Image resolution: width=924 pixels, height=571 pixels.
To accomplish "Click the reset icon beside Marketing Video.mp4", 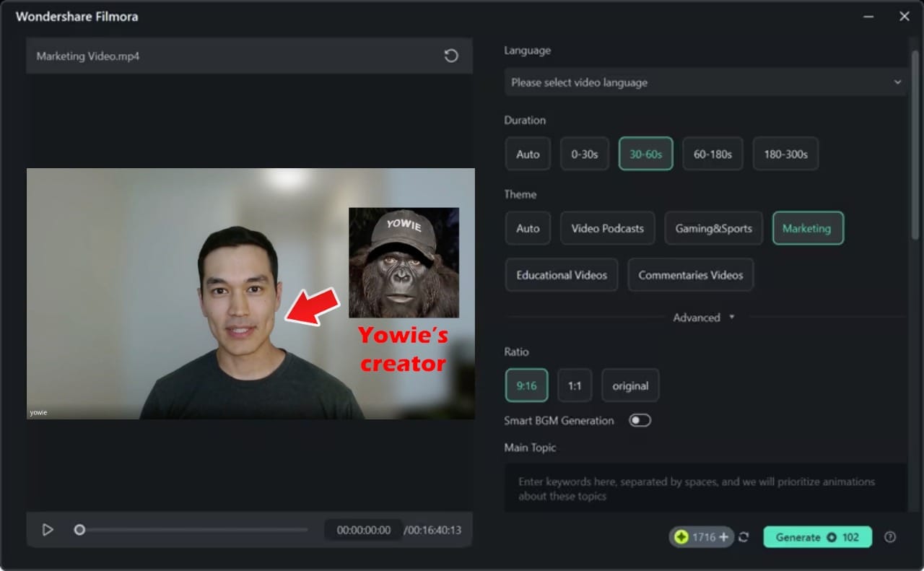I will coord(451,56).
